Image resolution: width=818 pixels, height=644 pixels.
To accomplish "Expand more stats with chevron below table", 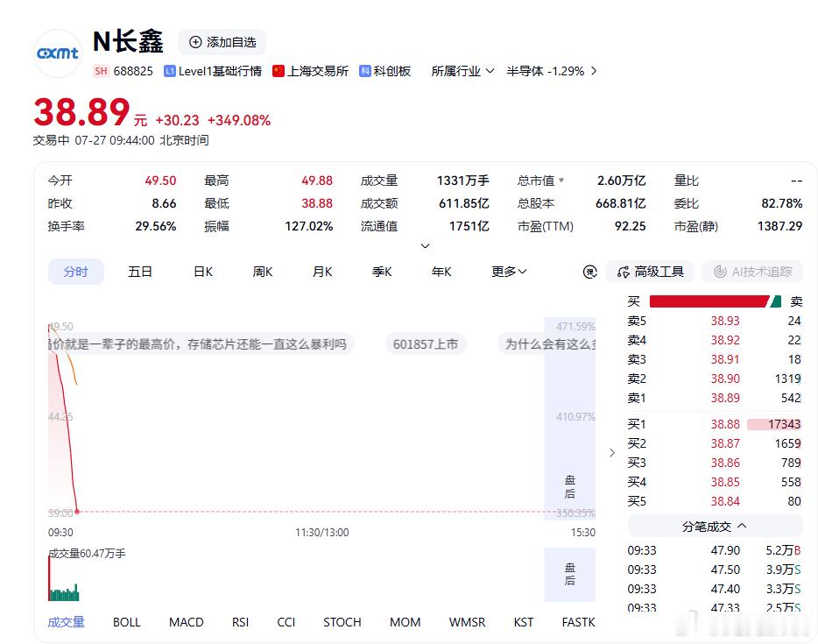I will click(425, 245).
